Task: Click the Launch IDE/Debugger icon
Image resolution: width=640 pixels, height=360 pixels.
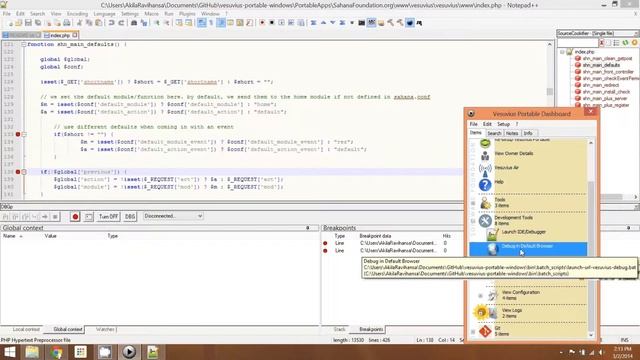Action: point(492,234)
